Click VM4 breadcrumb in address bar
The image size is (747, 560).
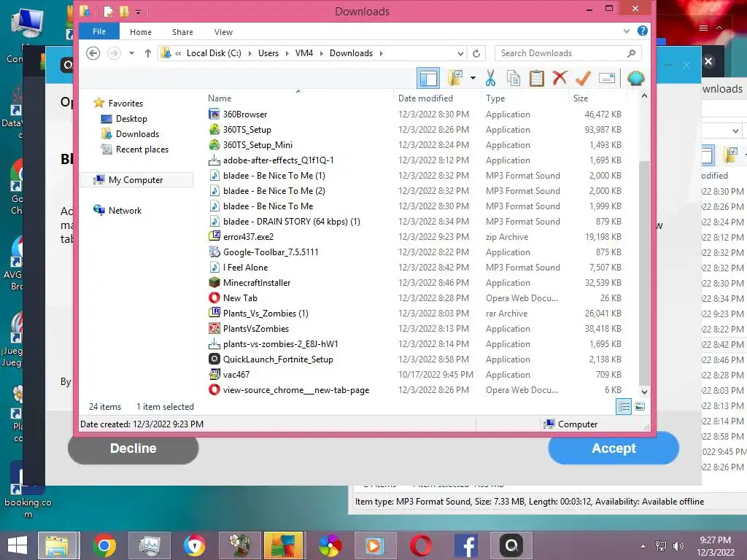click(x=304, y=52)
